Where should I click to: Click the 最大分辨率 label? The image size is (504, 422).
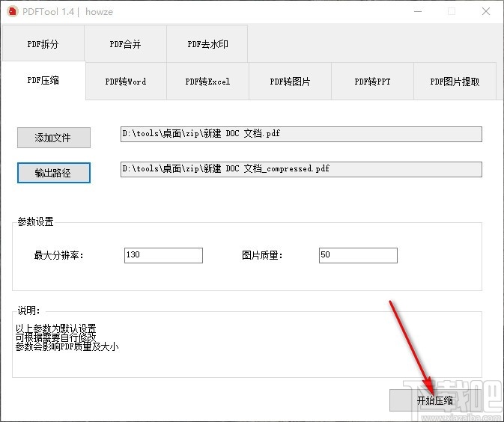59,255
